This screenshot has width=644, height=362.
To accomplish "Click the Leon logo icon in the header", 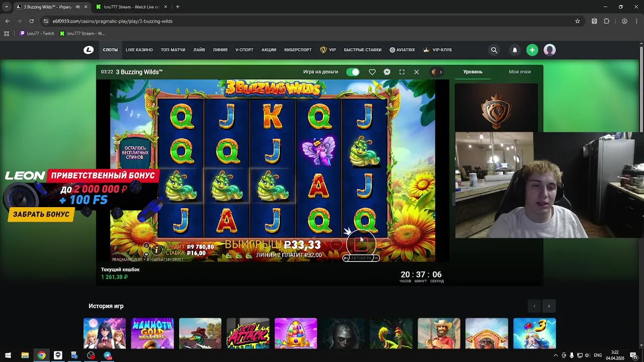I will pyautogui.click(x=89, y=50).
